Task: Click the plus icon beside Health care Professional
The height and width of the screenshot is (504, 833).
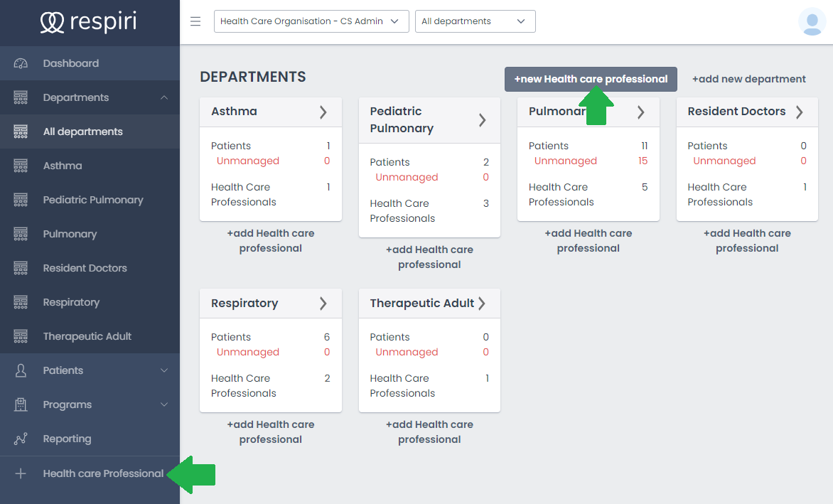Action: (21, 473)
